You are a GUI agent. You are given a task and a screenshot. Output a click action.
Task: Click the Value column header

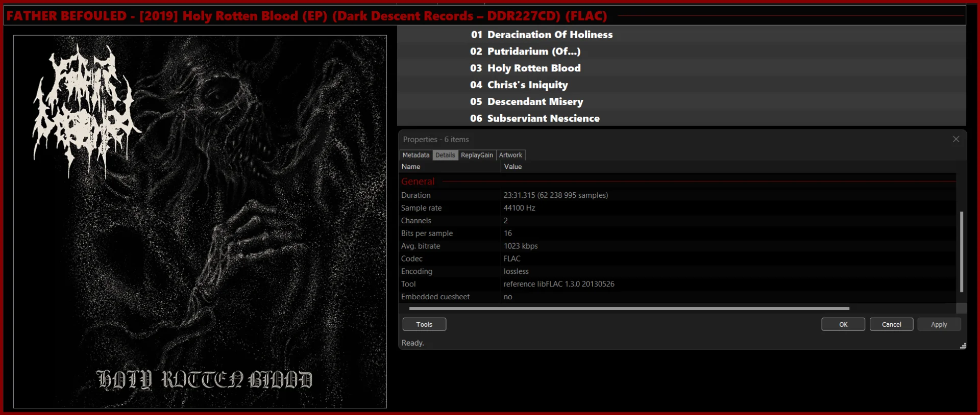728,167
